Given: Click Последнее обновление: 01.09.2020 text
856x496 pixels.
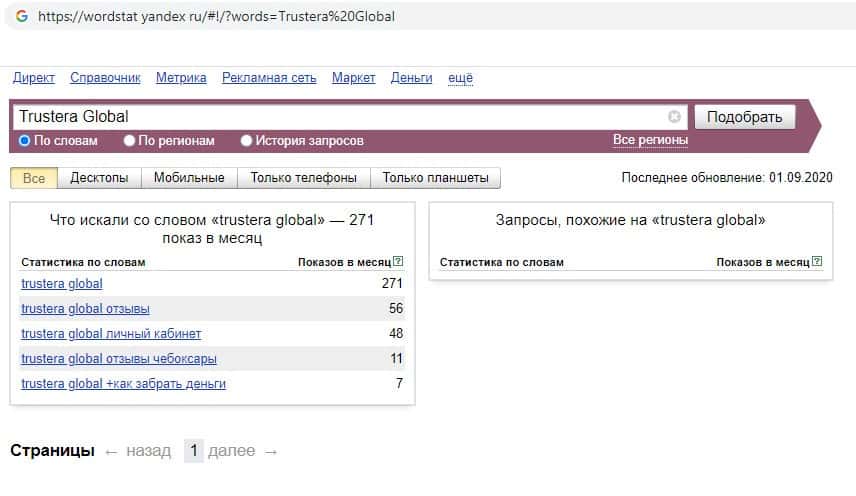Looking at the screenshot, I should pos(727,178).
